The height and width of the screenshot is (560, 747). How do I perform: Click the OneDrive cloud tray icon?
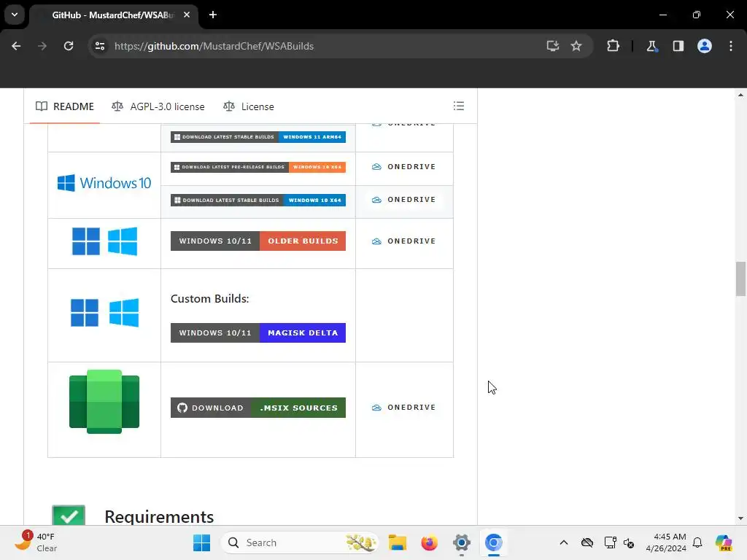pos(587,542)
